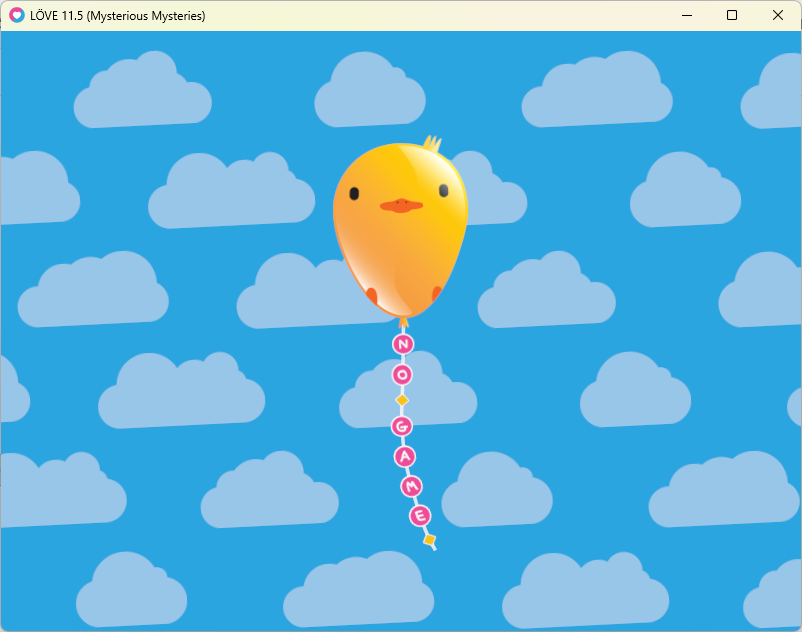Image resolution: width=802 pixels, height=632 pixels.
Task: Select the pink G bead on the string
Action: coord(402,426)
